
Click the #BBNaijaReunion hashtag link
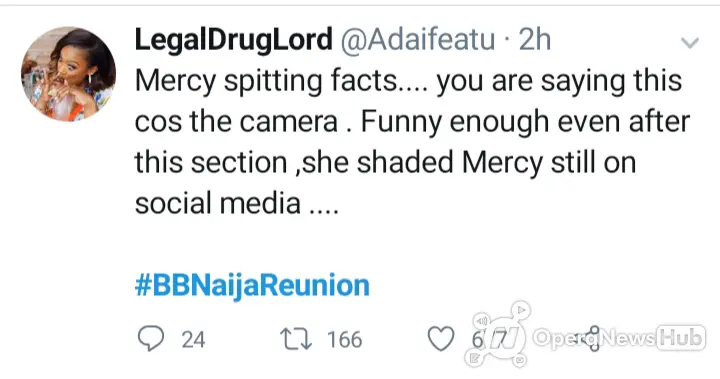point(252,285)
